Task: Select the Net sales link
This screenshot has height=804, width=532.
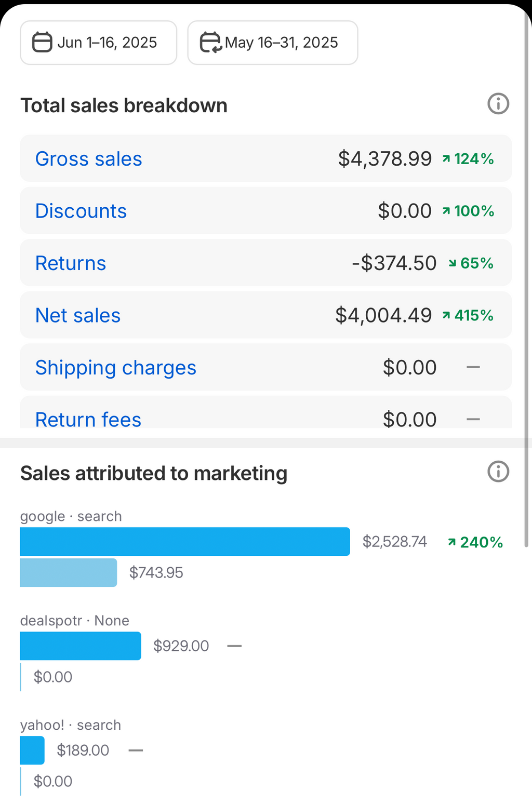Action: click(x=77, y=315)
